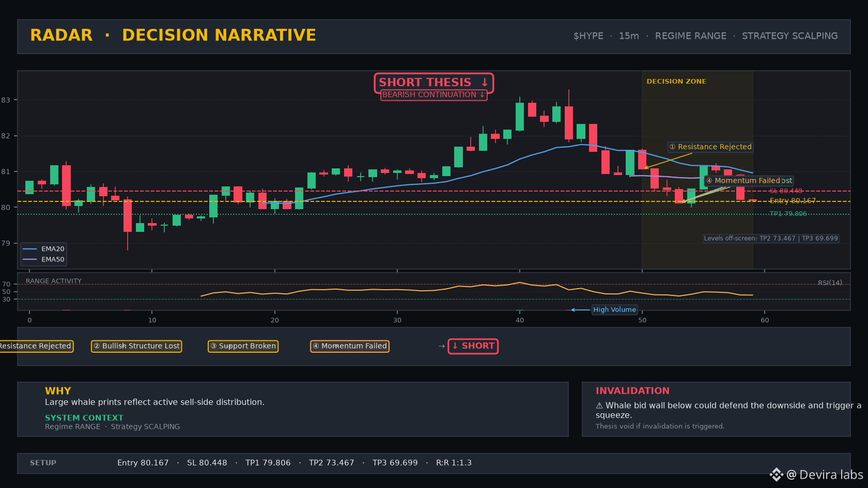Click the Resistance Rejected annotation on chart

(x=710, y=147)
